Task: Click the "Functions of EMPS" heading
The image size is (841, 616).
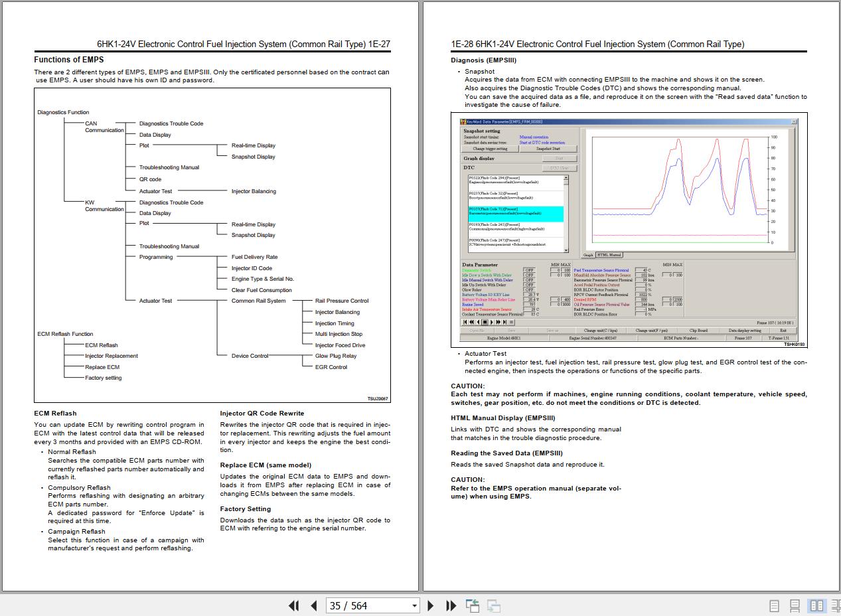Action: pos(69,60)
